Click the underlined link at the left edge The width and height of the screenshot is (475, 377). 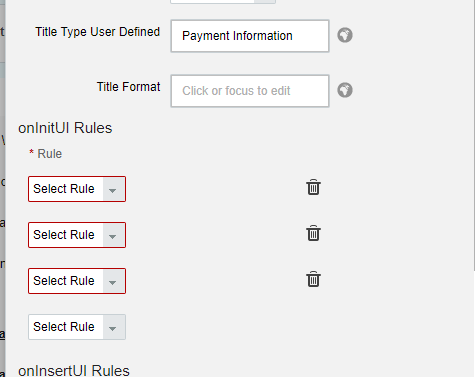click(x=2, y=334)
